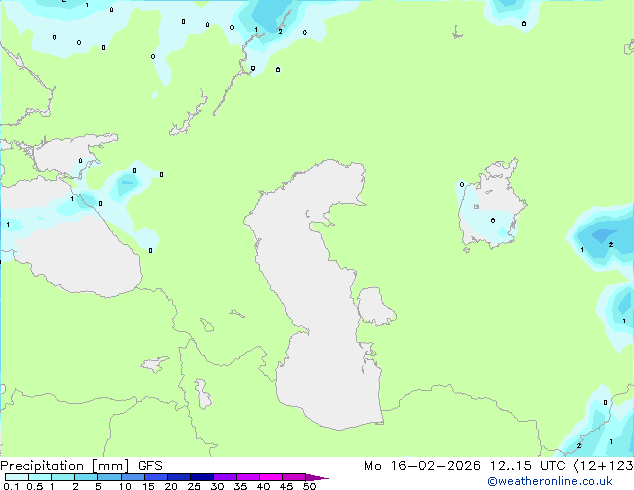This screenshot has width=634, height=490.
Task: Select the 2–5 mm legend swatch
Action: coord(86,477)
